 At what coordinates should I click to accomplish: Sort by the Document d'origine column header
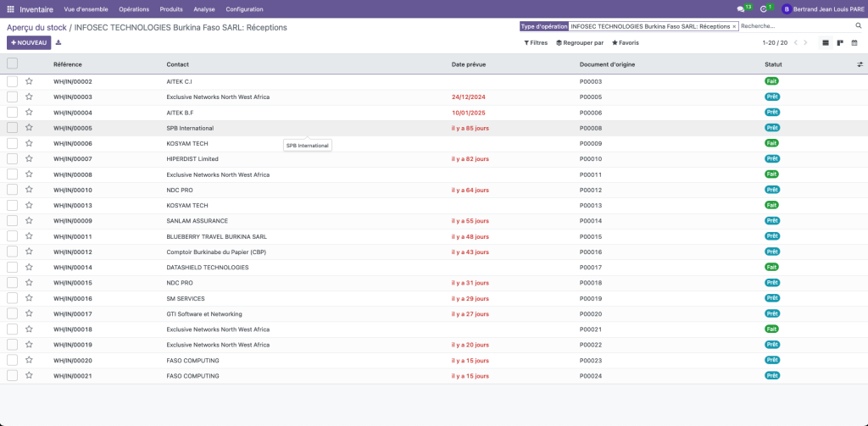click(x=607, y=64)
